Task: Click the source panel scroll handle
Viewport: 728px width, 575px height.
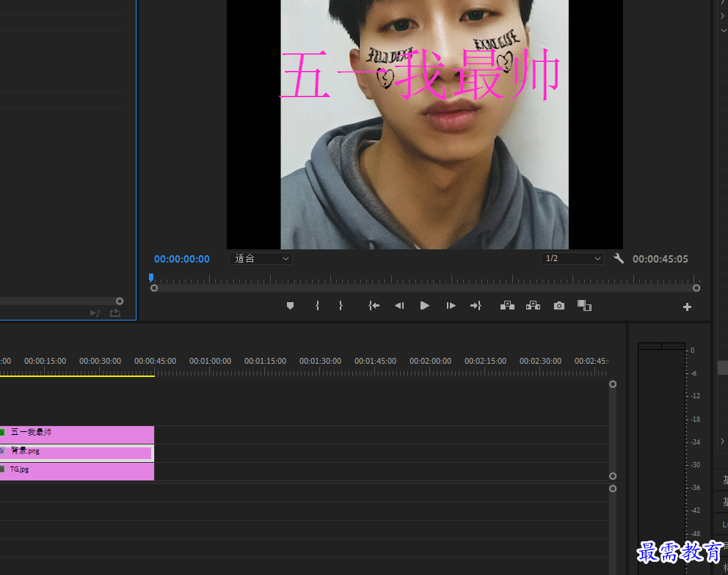Action: pyautogui.click(x=120, y=301)
